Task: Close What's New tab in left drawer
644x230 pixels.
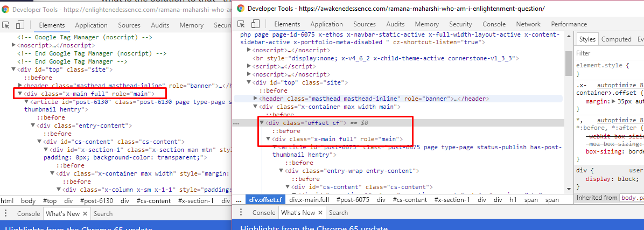Action: 85,213
